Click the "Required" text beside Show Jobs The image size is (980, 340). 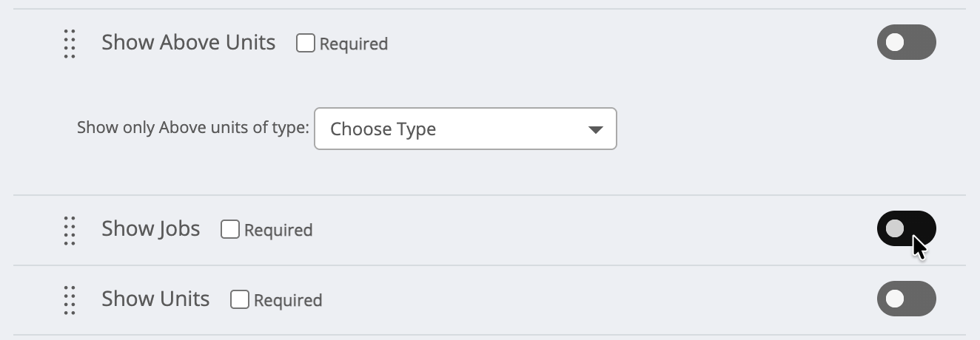(x=278, y=231)
